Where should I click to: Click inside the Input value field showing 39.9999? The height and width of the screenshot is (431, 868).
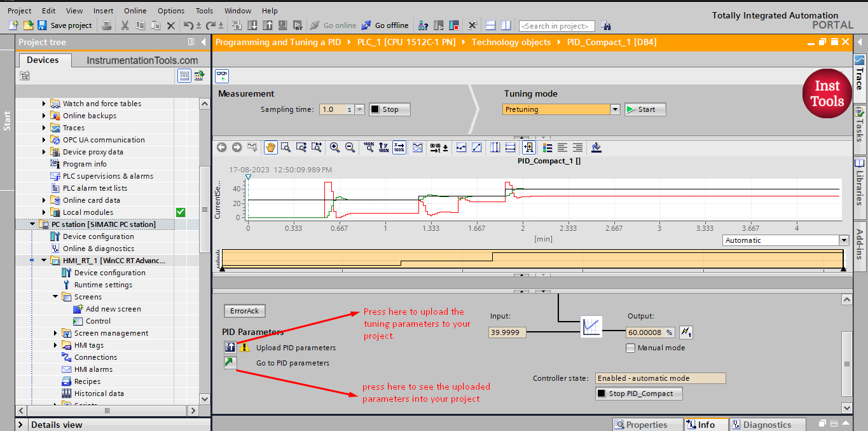(x=507, y=331)
